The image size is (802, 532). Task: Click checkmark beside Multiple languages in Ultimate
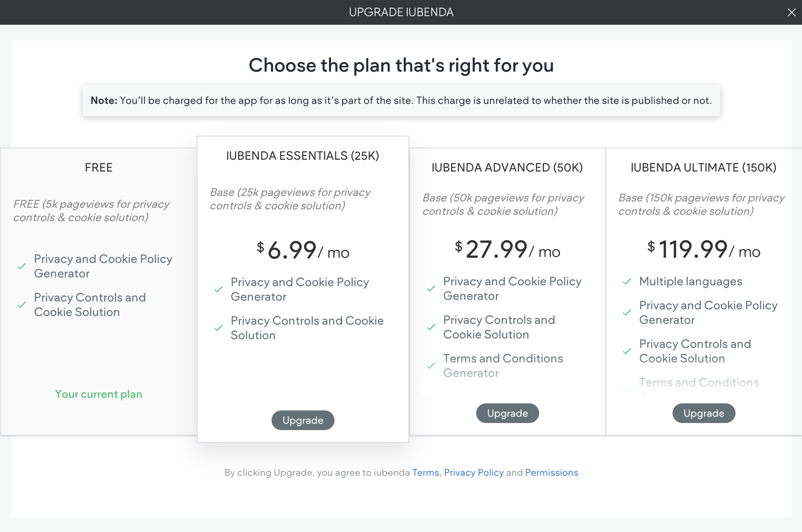coord(627,282)
